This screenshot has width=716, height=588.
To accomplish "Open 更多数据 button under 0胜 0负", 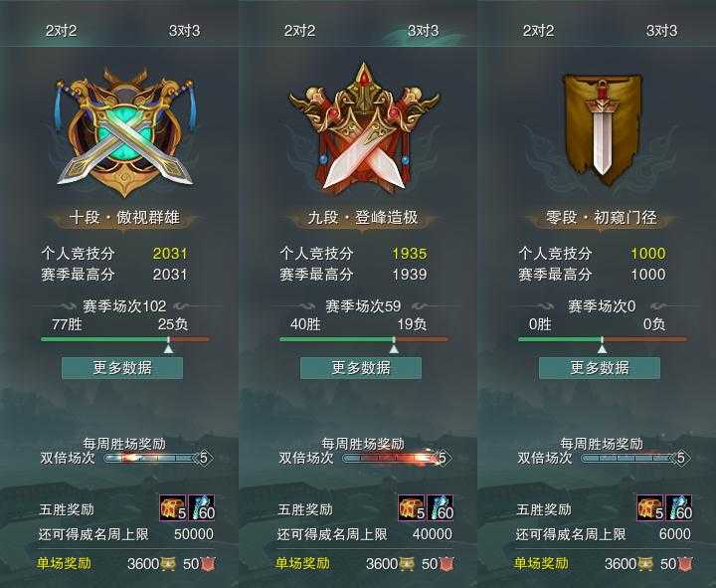I will pos(600,368).
